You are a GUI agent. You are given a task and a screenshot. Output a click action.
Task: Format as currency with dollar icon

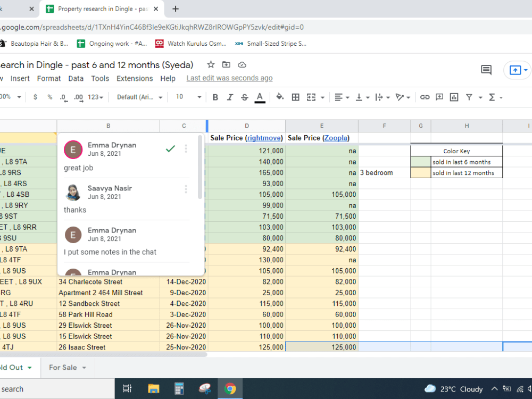tap(35, 97)
